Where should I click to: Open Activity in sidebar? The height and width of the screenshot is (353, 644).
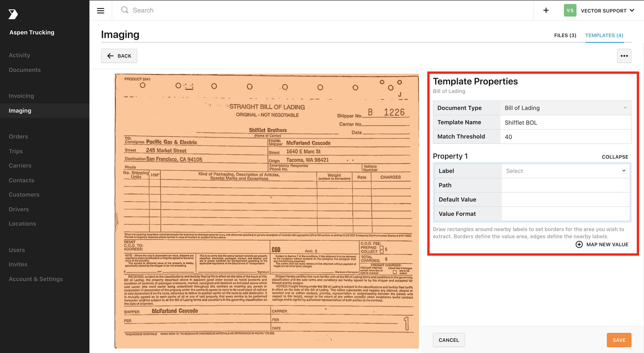[19, 55]
